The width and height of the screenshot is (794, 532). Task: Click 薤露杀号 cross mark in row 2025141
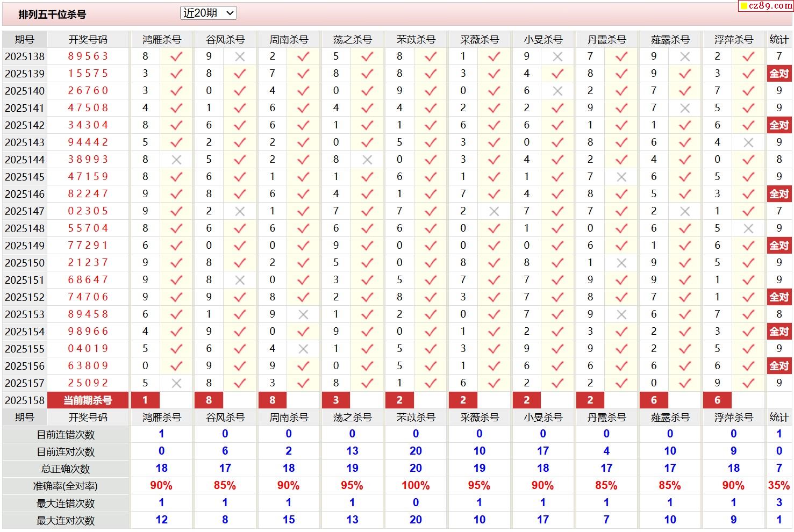(x=685, y=108)
